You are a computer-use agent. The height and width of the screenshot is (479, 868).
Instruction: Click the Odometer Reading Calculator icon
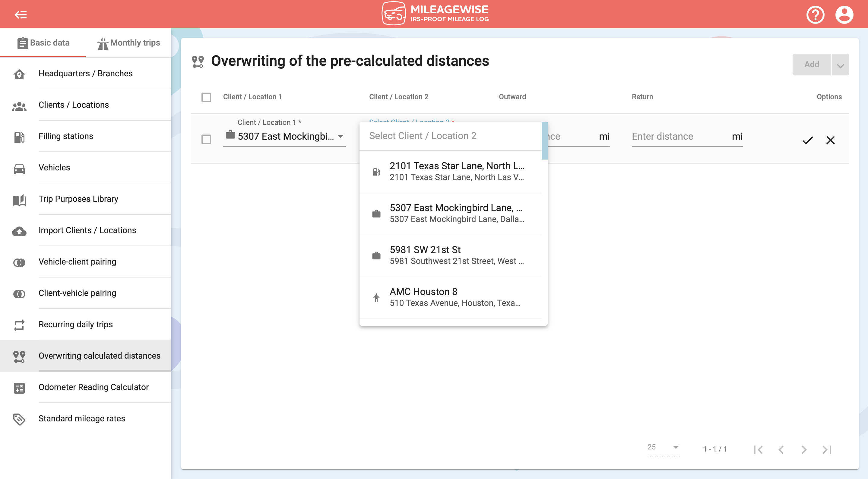pos(19,388)
